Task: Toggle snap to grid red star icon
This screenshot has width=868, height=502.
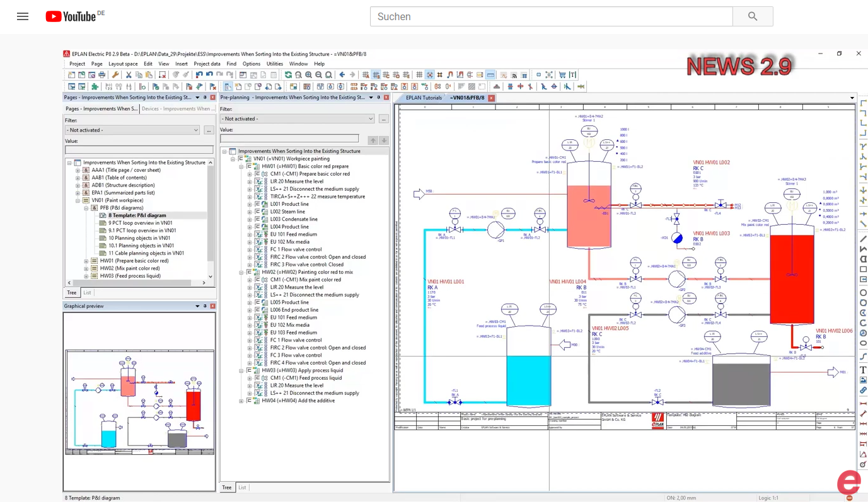Action: point(430,75)
